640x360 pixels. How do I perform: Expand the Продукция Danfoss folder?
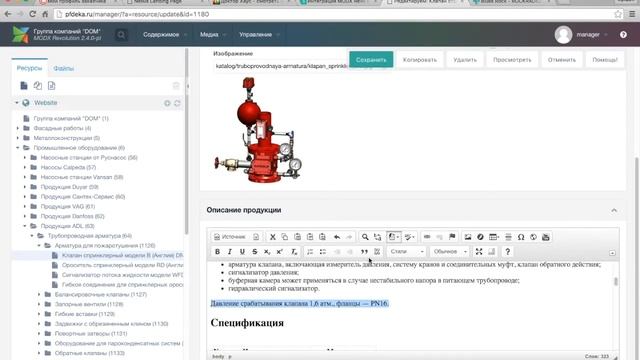tap(25, 216)
